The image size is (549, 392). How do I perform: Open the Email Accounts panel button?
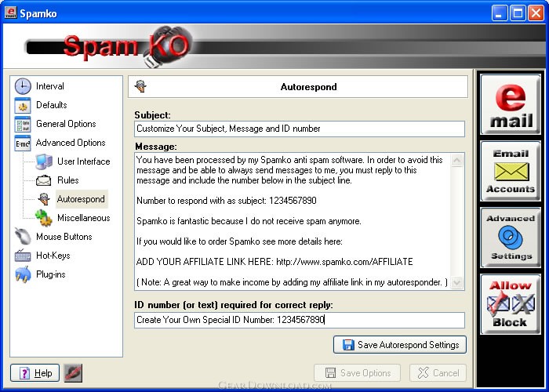(511, 171)
